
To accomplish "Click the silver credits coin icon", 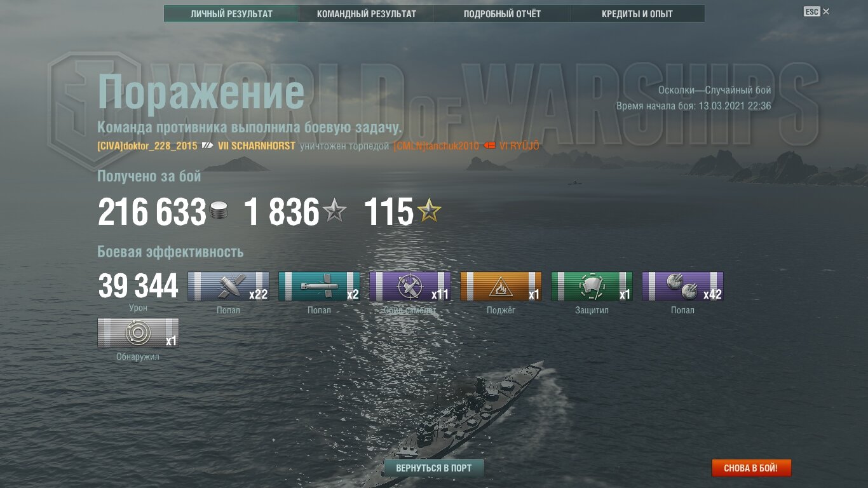I will pyautogui.click(x=218, y=212).
